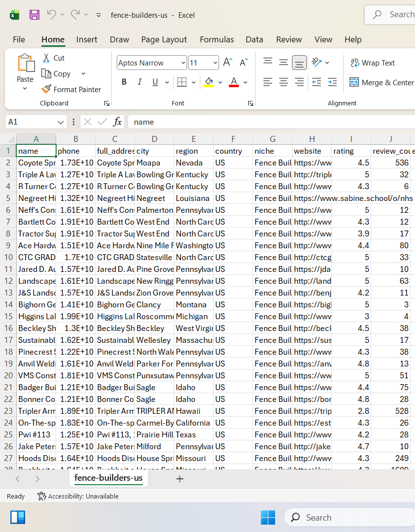Open the Customize Quick Access Toolbar arrow

click(x=98, y=15)
